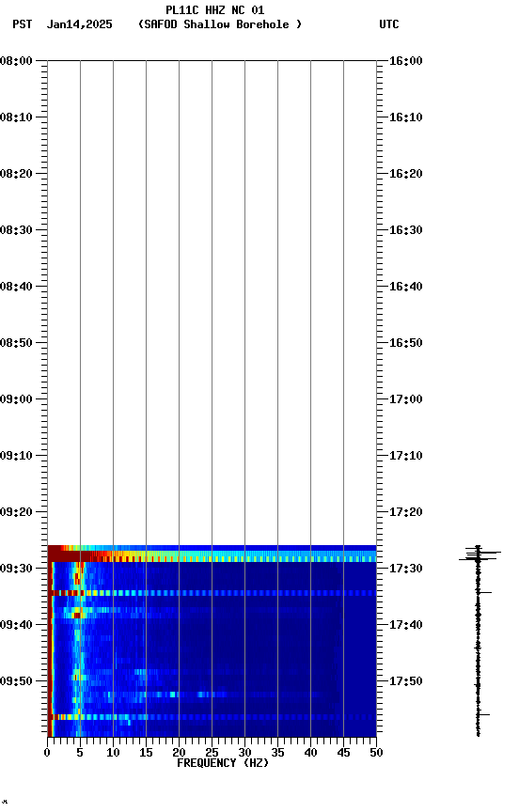Click the PST timezone label
519x812 pixels.
[x=23, y=24]
